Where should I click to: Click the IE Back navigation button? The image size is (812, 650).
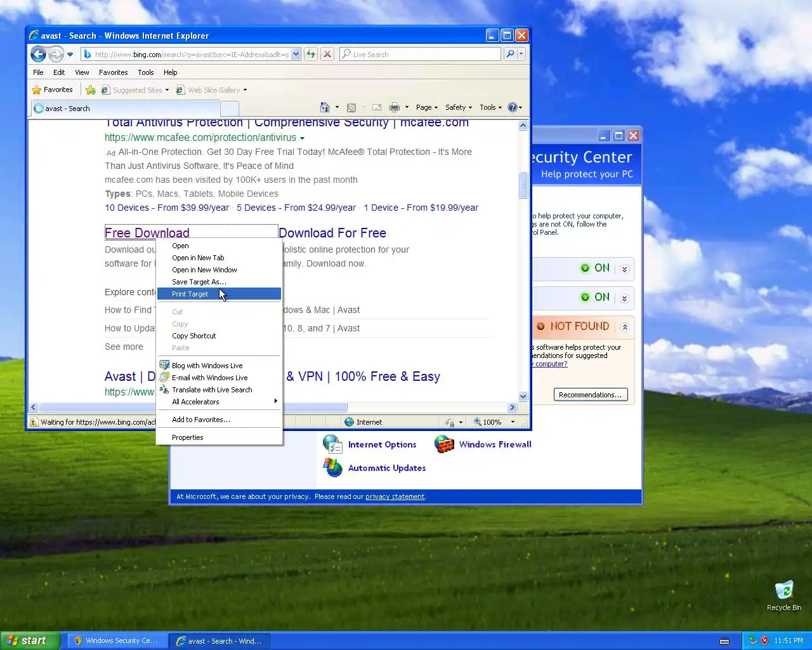38,55
